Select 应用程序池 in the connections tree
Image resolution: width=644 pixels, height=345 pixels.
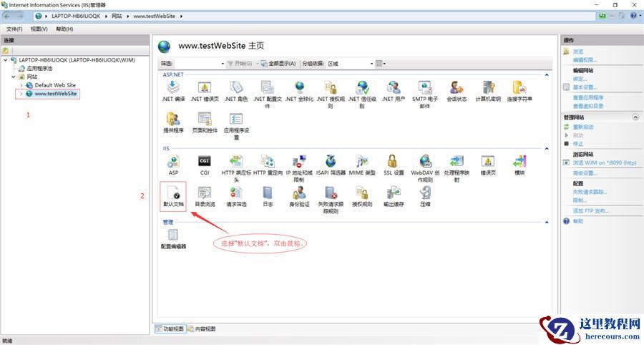39,69
